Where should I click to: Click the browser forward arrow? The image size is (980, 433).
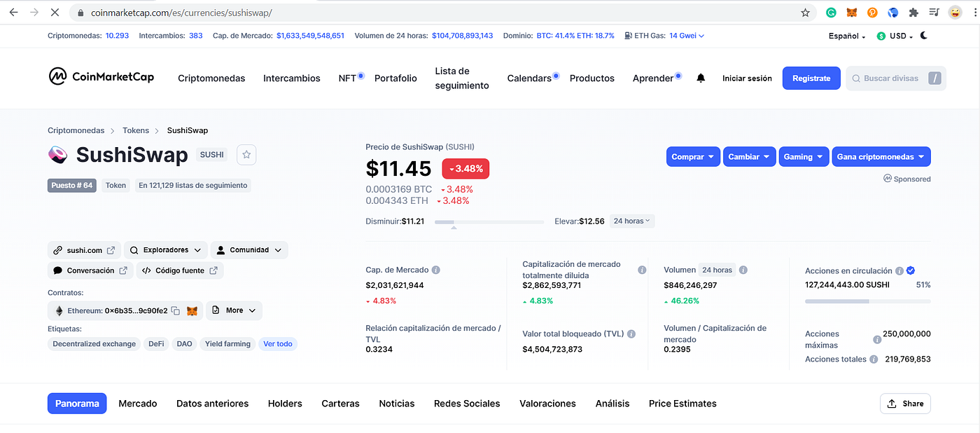point(34,13)
